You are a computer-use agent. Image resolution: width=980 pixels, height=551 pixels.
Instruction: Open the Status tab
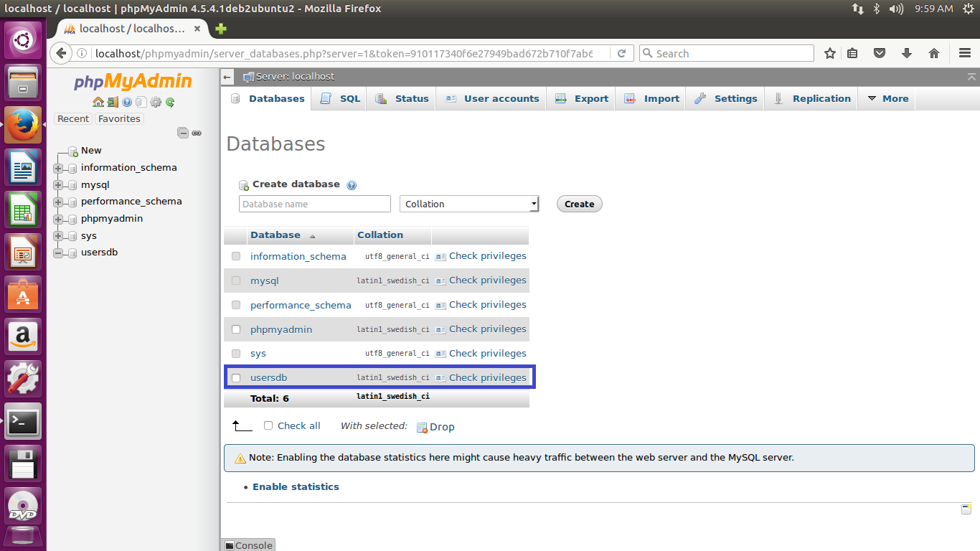[x=402, y=98]
